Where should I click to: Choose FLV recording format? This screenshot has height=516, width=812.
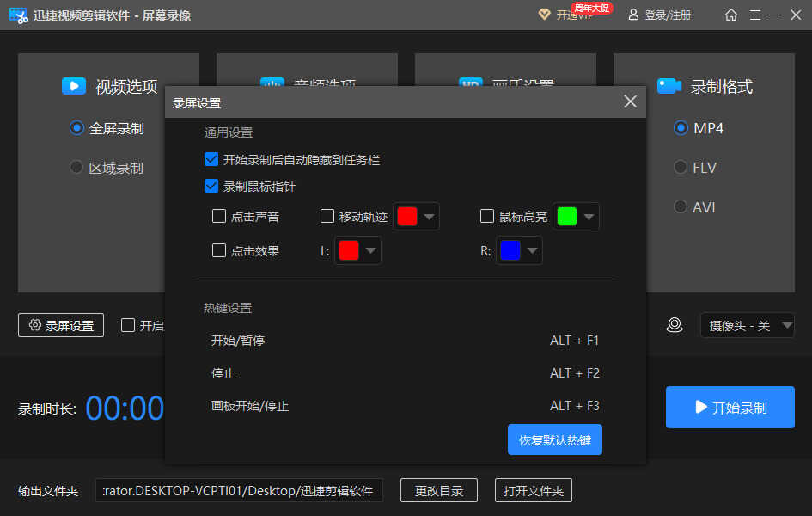click(x=694, y=168)
